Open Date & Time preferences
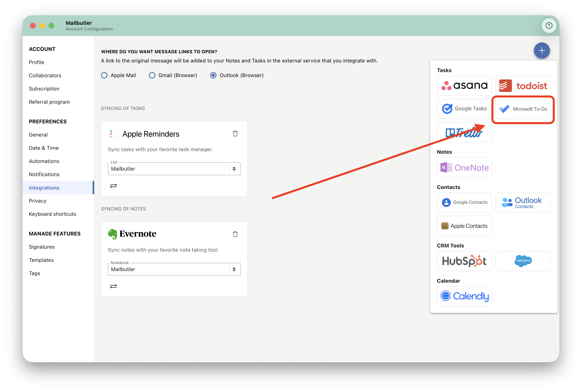 pos(43,148)
